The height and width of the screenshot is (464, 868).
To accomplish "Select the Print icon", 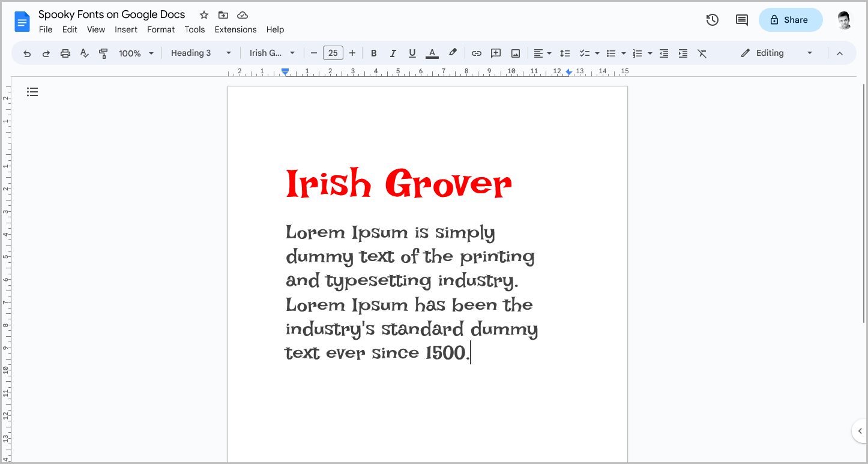I will 65,53.
